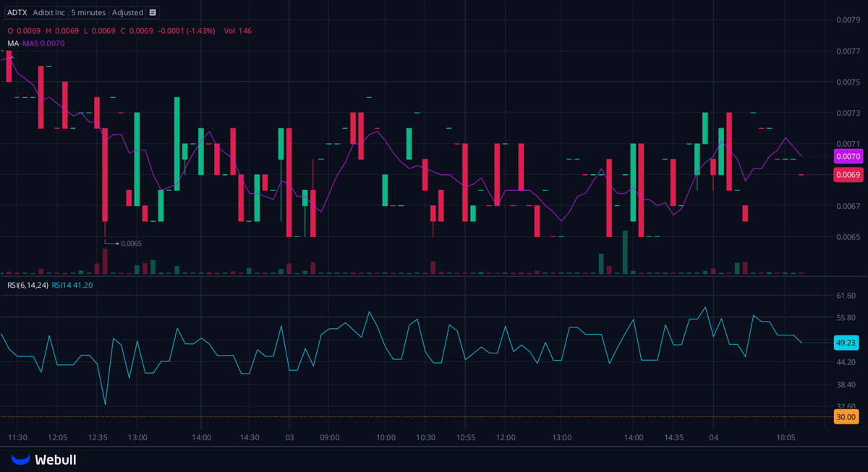Click the Vol 146 readout
868x472 pixels.
pos(238,30)
